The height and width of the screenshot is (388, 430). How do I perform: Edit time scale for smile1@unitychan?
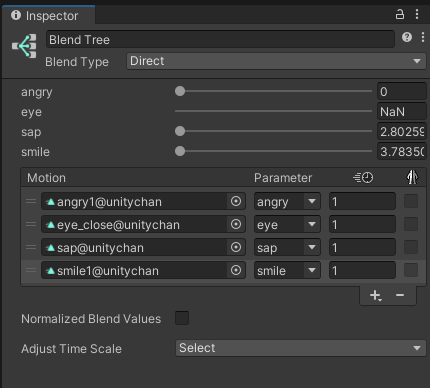[362, 270]
